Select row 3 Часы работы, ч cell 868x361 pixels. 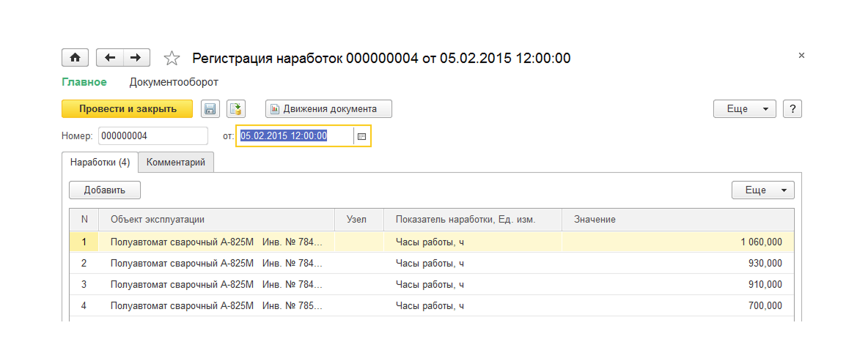pyautogui.click(x=473, y=284)
